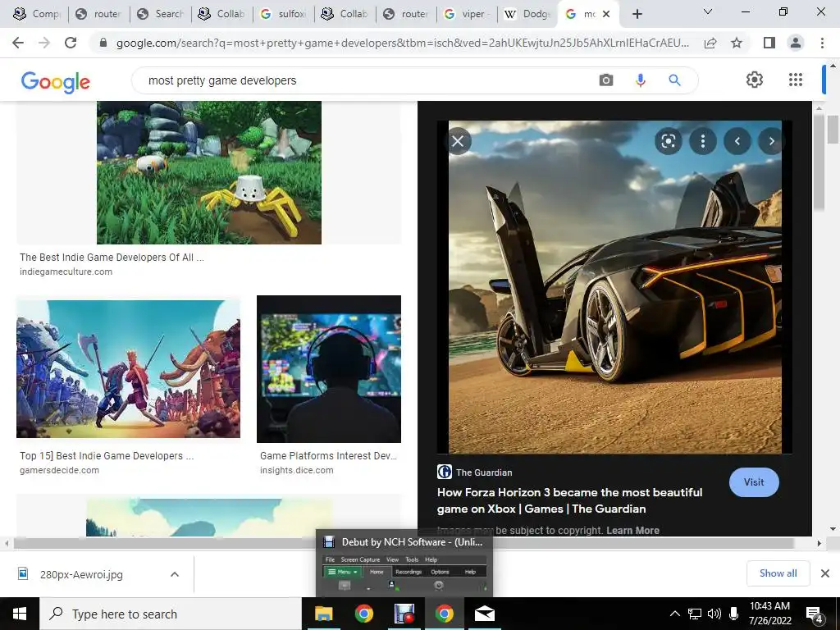The height and width of the screenshot is (630, 840).
Task: Click Windows taskbar search box
Action: pyautogui.click(x=171, y=614)
